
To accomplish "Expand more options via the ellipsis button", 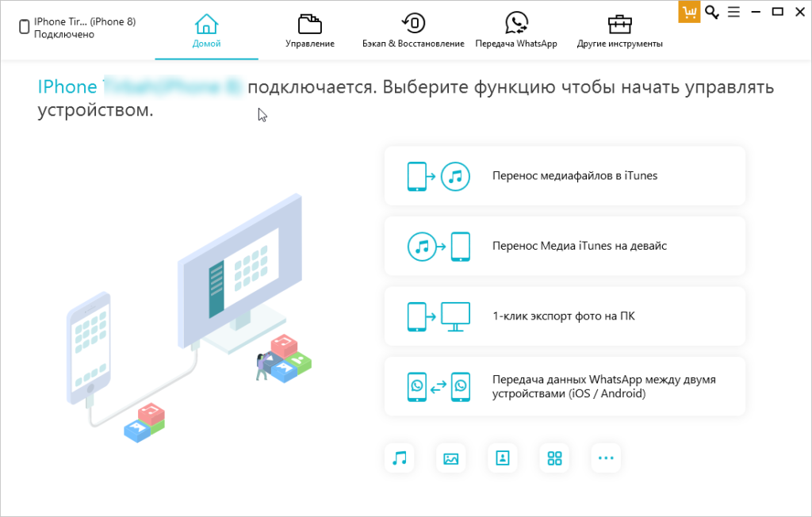I will (x=606, y=458).
